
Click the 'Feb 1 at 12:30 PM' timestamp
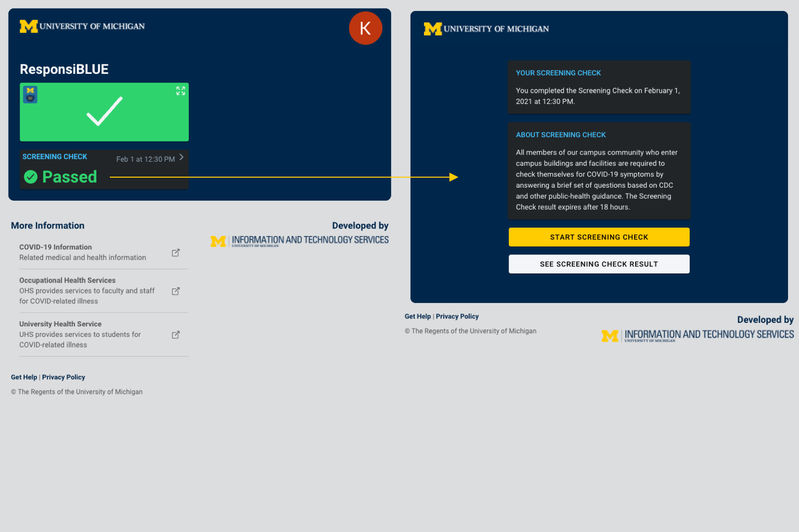pyautogui.click(x=145, y=159)
